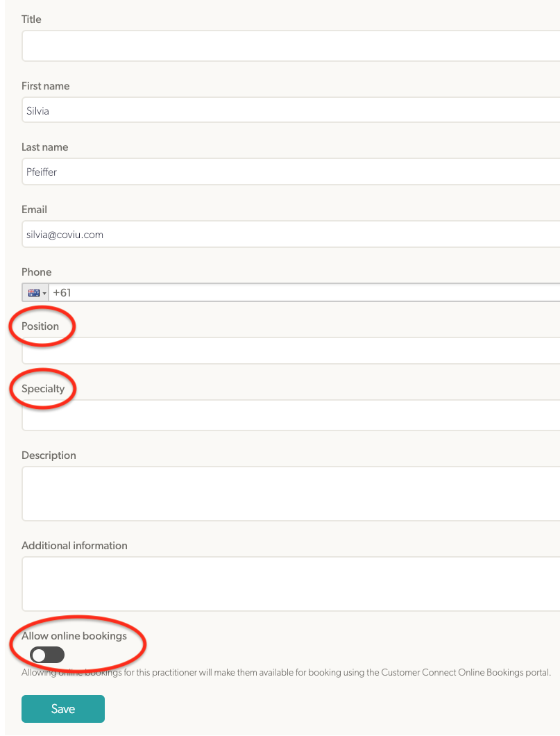Click the Position input field
The image size is (560, 736).
[291, 351]
